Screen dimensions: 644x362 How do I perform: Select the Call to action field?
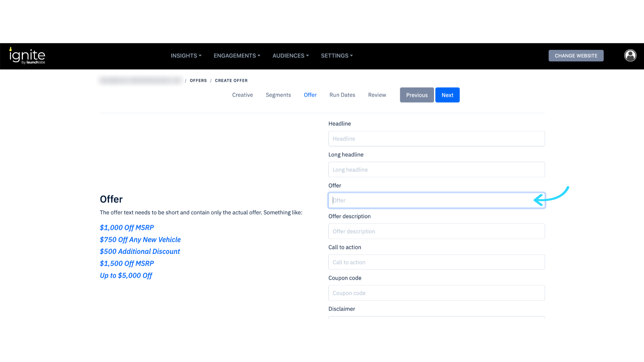pyautogui.click(x=436, y=262)
